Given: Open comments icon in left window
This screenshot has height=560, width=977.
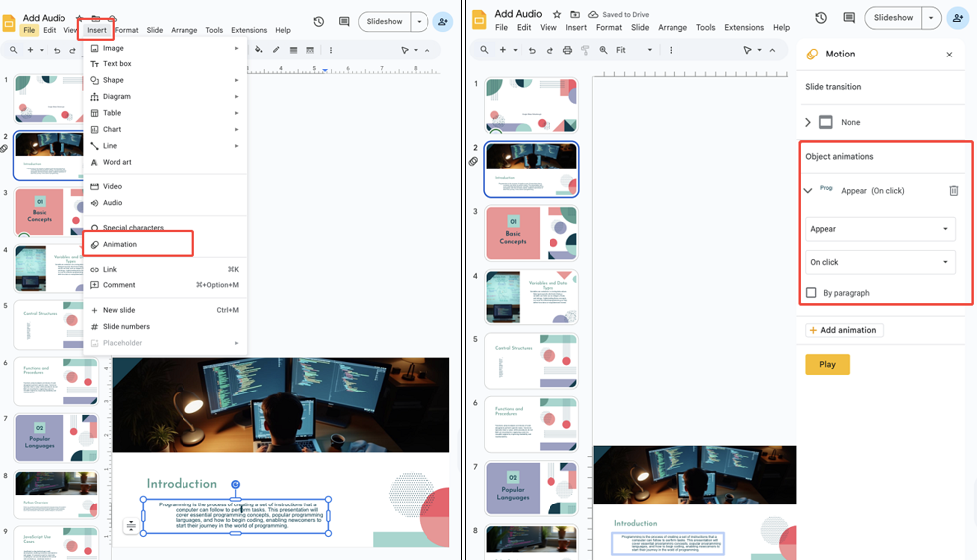Looking at the screenshot, I should pos(344,21).
